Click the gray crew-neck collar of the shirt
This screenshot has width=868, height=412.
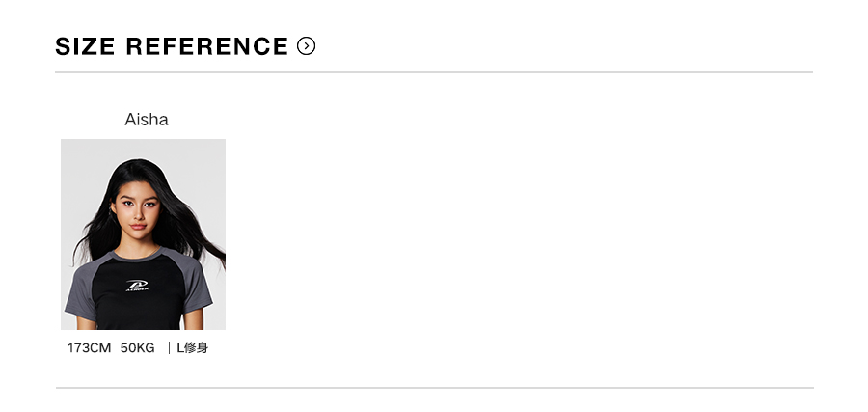pos(139,257)
